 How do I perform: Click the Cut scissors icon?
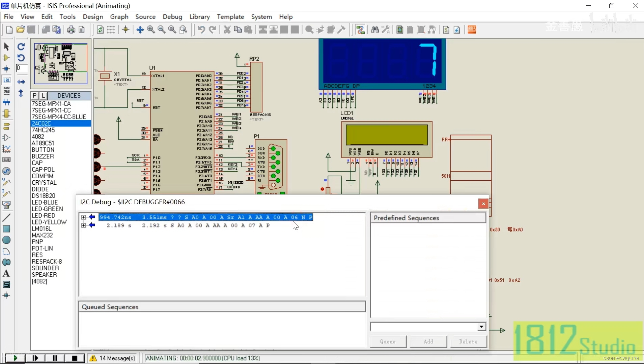tap(227, 30)
